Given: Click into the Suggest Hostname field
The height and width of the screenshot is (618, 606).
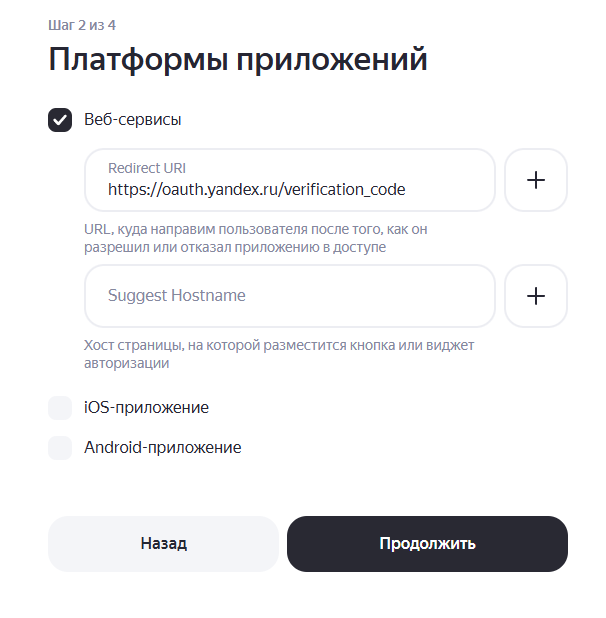Looking at the screenshot, I should pyautogui.click(x=290, y=296).
